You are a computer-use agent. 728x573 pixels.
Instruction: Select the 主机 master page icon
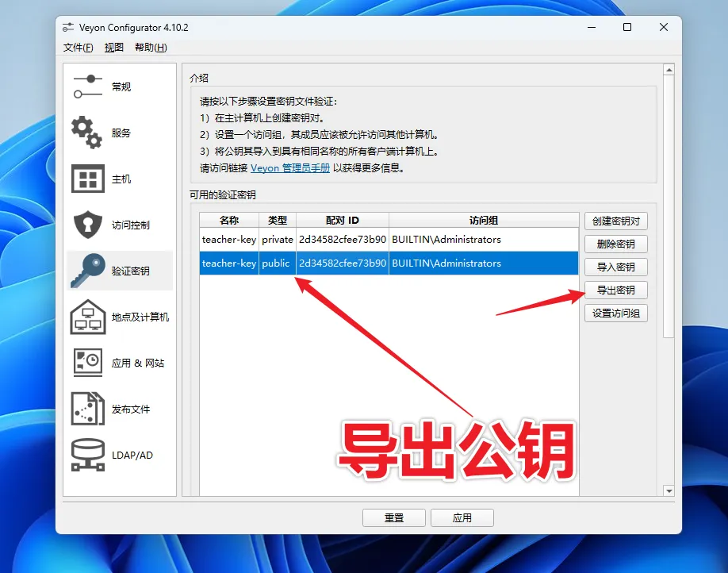tap(88, 179)
